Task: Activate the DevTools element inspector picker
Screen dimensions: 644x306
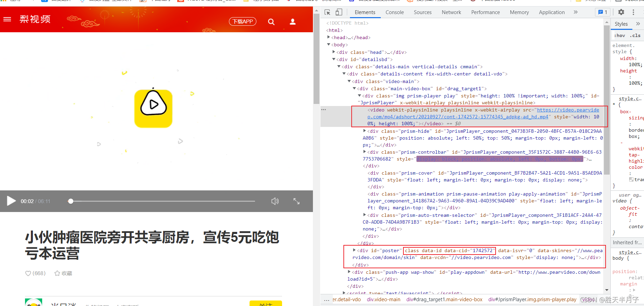Action: tap(327, 12)
